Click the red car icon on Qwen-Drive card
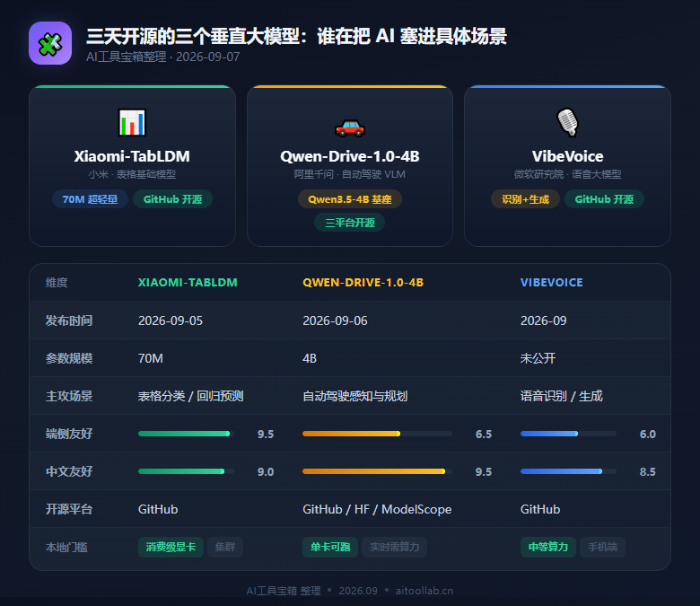The height and width of the screenshot is (606, 700). point(350,127)
